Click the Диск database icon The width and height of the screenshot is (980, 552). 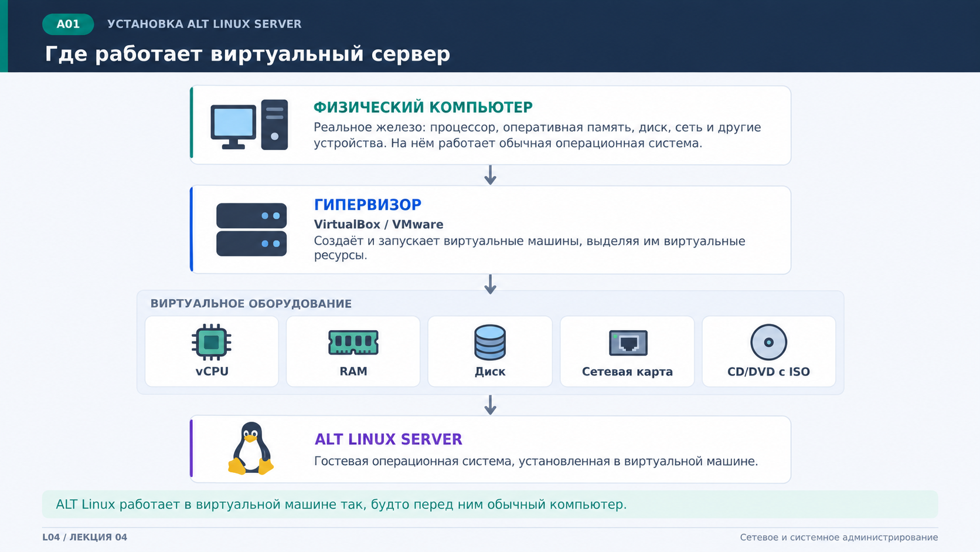490,342
